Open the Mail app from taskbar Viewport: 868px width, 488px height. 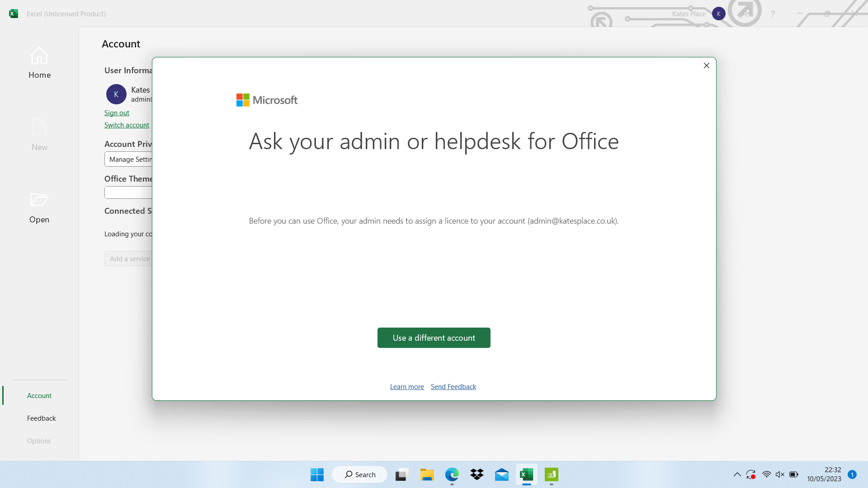[x=501, y=474]
